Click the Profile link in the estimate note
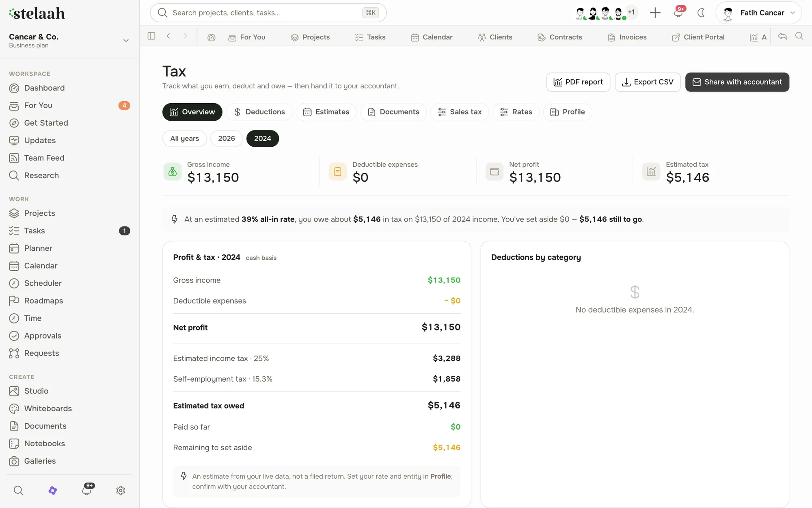The image size is (812, 508). point(441,476)
